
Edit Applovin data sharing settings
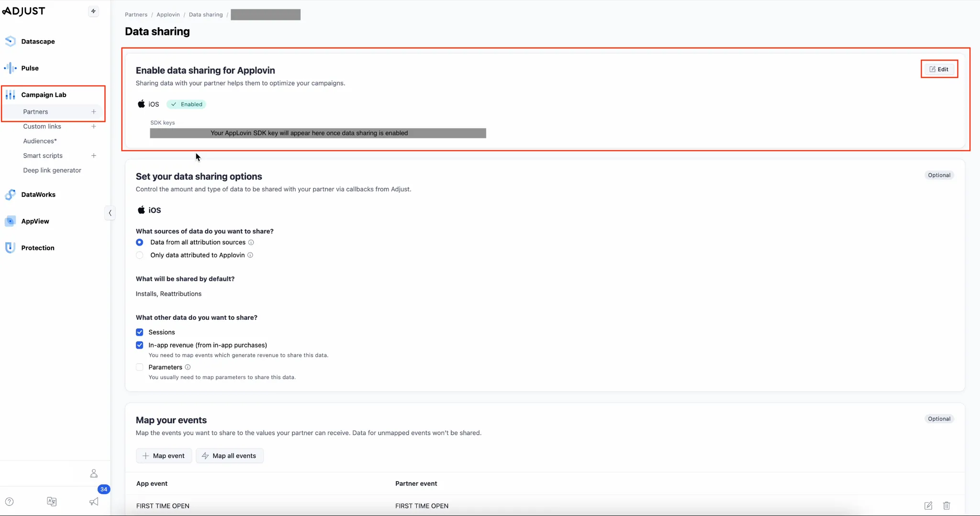(x=939, y=69)
